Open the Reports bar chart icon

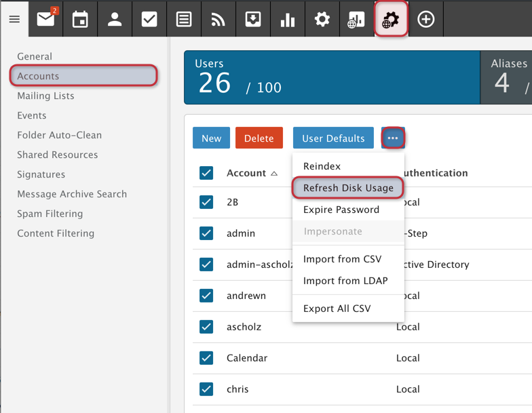(x=288, y=19)
